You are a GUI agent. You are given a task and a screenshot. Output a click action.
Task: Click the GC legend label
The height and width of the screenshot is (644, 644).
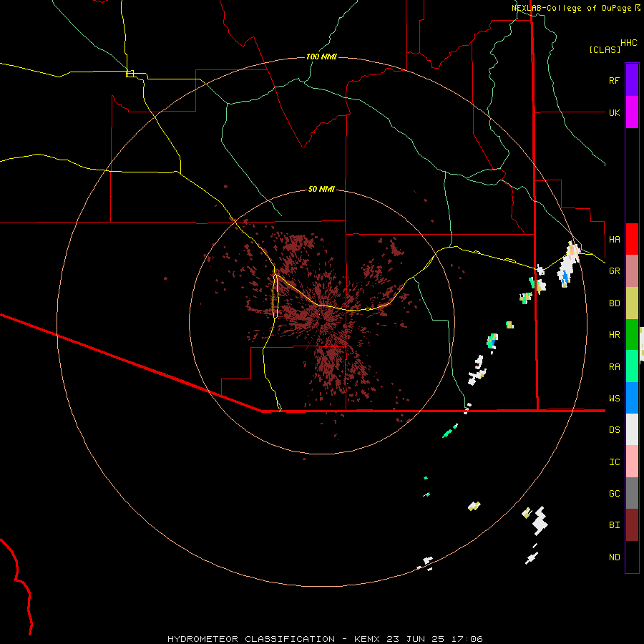[x=614, y=494]
